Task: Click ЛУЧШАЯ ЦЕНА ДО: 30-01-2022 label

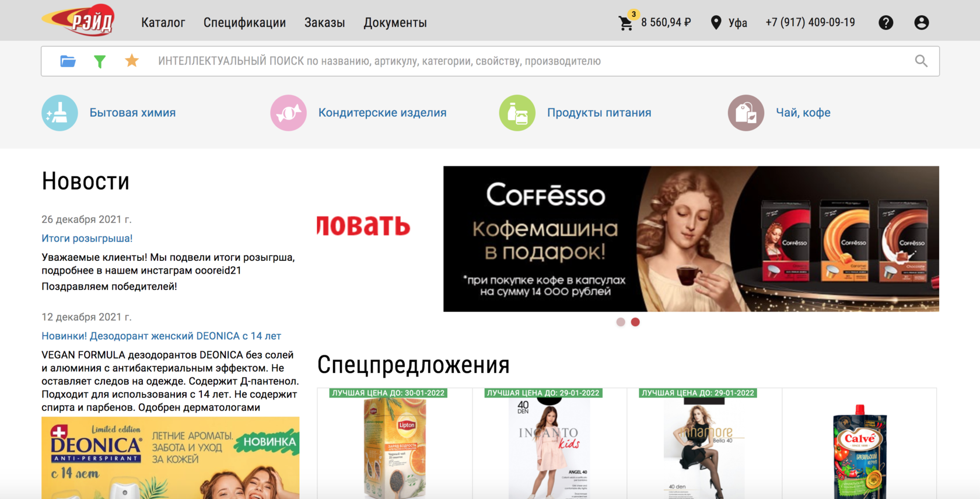Action: [388, 393]
